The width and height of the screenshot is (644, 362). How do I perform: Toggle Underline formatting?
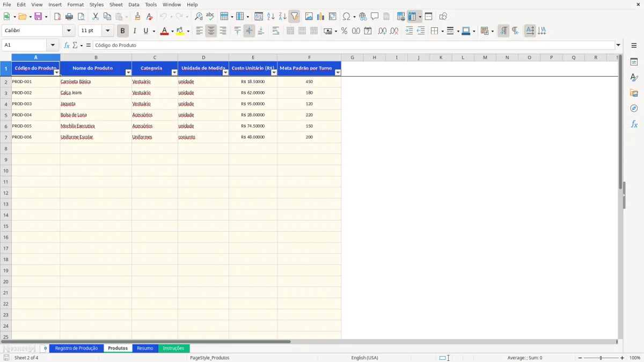coord(145,31)
